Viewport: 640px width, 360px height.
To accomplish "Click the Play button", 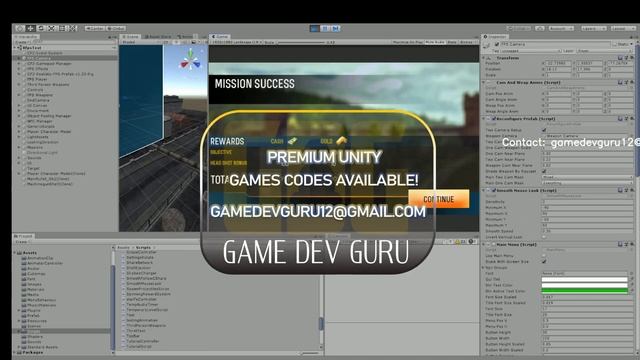I will click(x=314, y=28).
